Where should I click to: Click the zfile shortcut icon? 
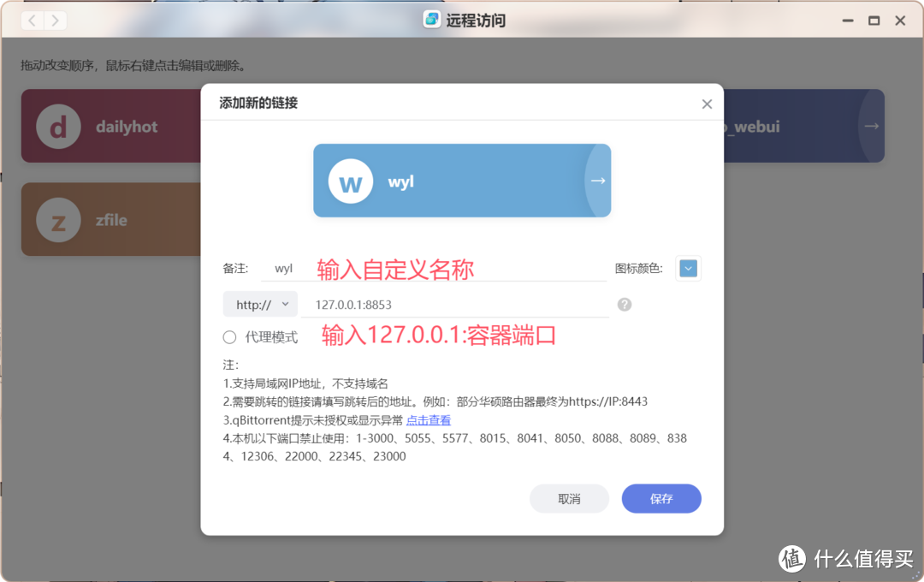(x=58, y=219)
